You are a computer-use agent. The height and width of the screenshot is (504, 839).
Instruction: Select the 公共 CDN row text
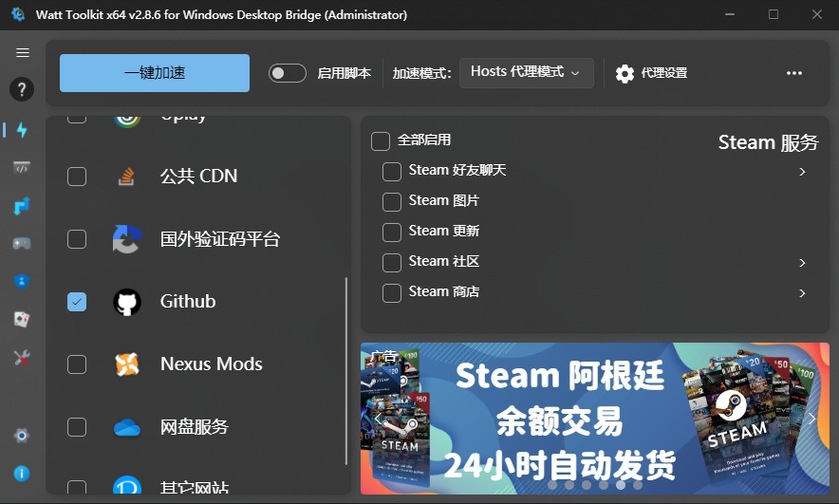pyautogui.click(x=198, y=176)
